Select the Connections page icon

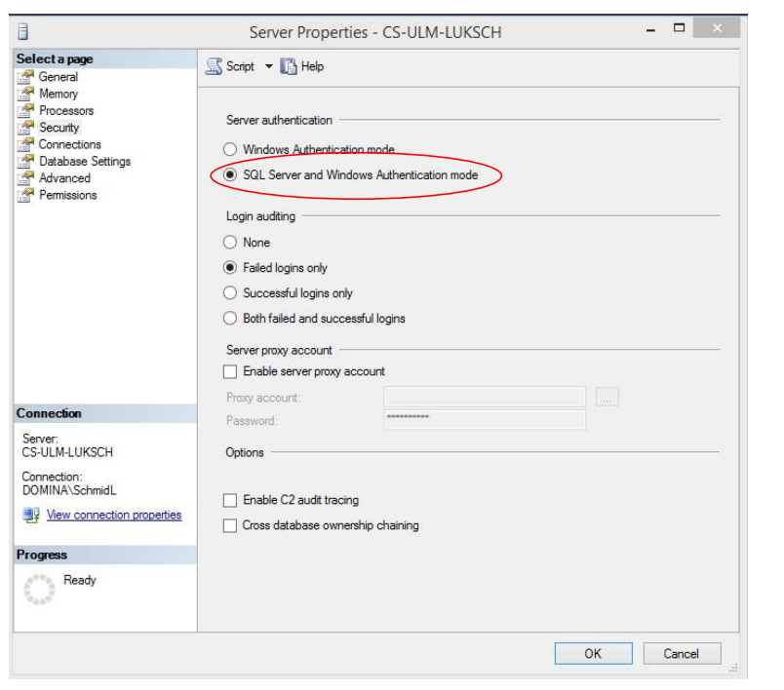(26, 144)
